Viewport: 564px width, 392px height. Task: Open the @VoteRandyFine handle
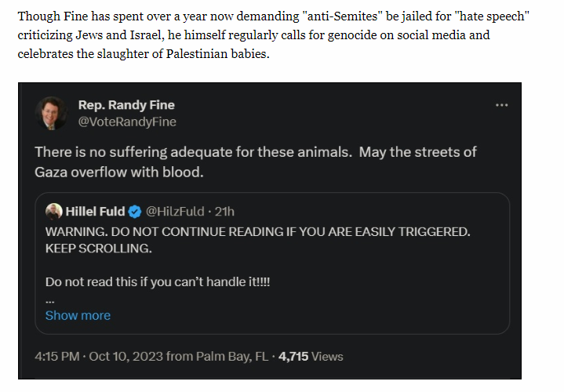(x=127, y=122)
